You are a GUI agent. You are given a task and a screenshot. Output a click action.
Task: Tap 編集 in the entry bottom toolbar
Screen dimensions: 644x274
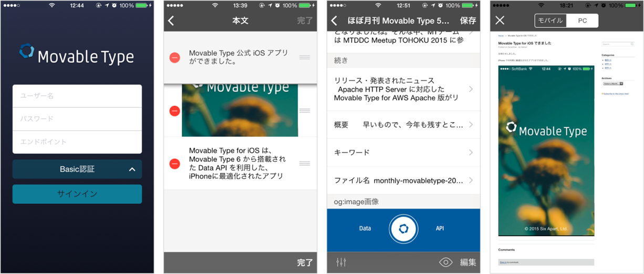click(468, 262)
